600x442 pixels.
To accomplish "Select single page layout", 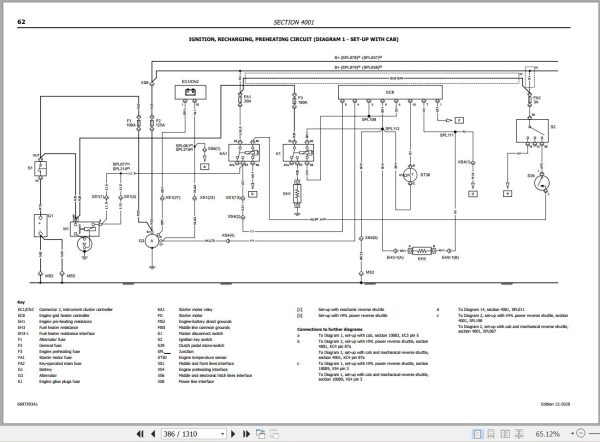I will 477,434.
